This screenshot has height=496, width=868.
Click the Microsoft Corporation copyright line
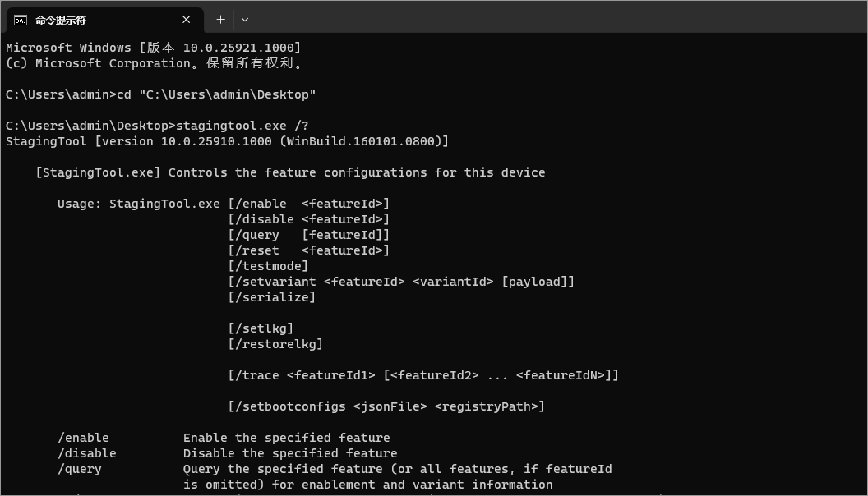[154, 63]
